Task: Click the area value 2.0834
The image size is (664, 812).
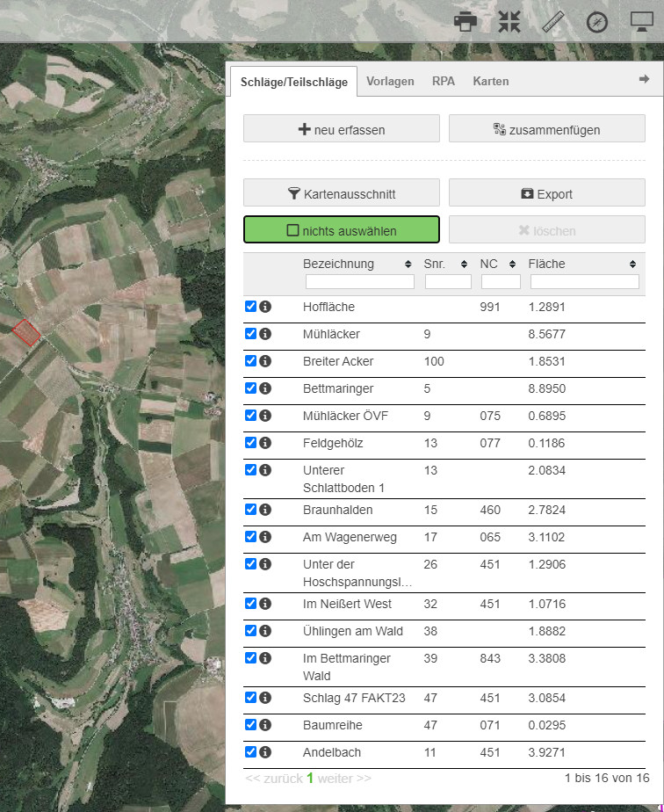Action: 547,471
